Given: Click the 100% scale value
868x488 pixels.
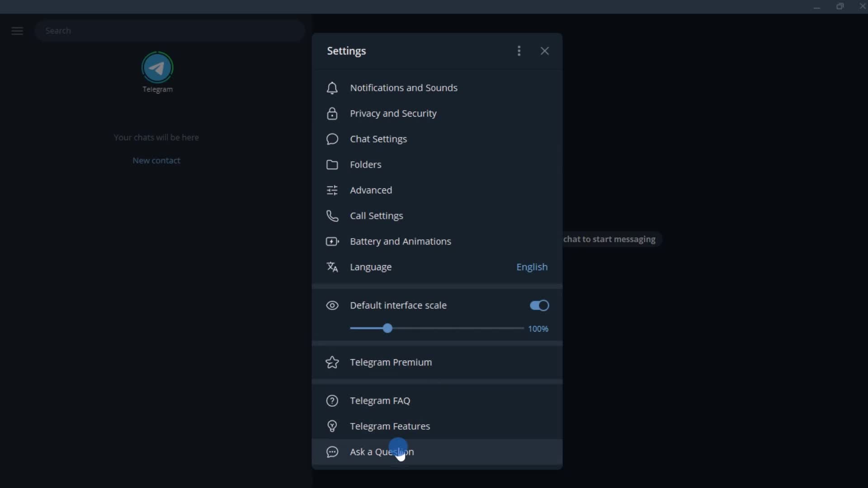Looking at the screenshot, I should click(538, 329).
